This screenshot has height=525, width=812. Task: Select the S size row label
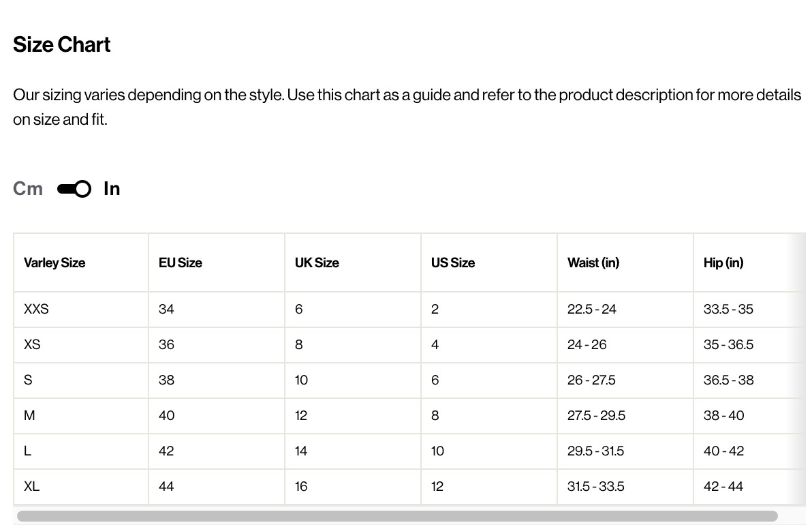[x=28, y=380]
